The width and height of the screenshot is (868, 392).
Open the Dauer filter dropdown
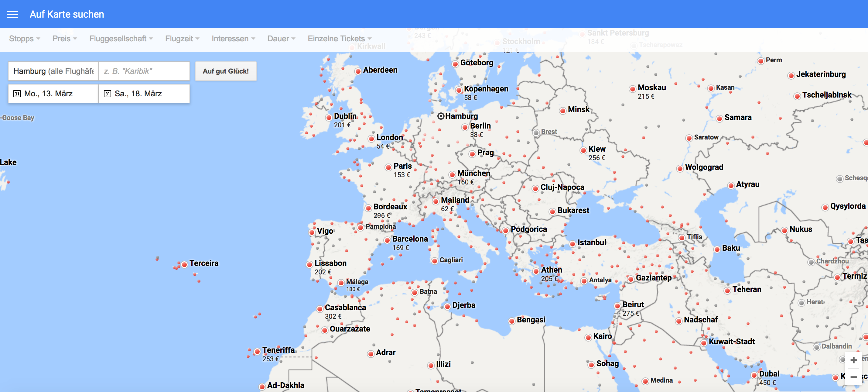point(281,39)
